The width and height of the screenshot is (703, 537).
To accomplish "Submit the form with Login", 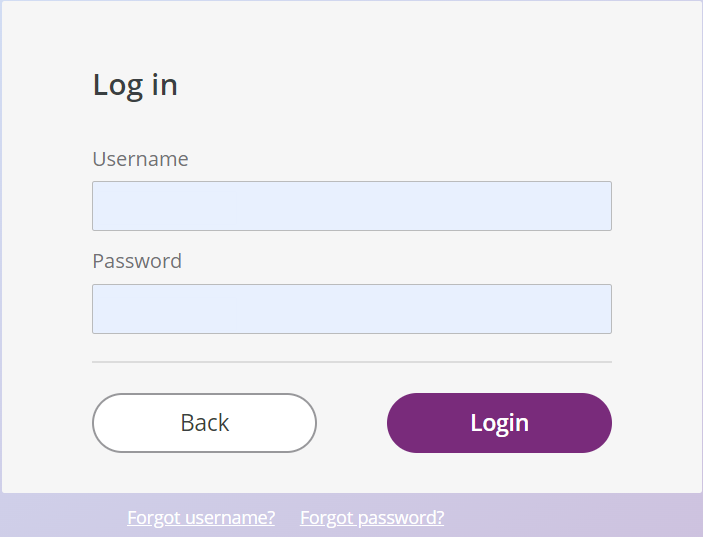I will pyautogui.click(x=499, y=423).
